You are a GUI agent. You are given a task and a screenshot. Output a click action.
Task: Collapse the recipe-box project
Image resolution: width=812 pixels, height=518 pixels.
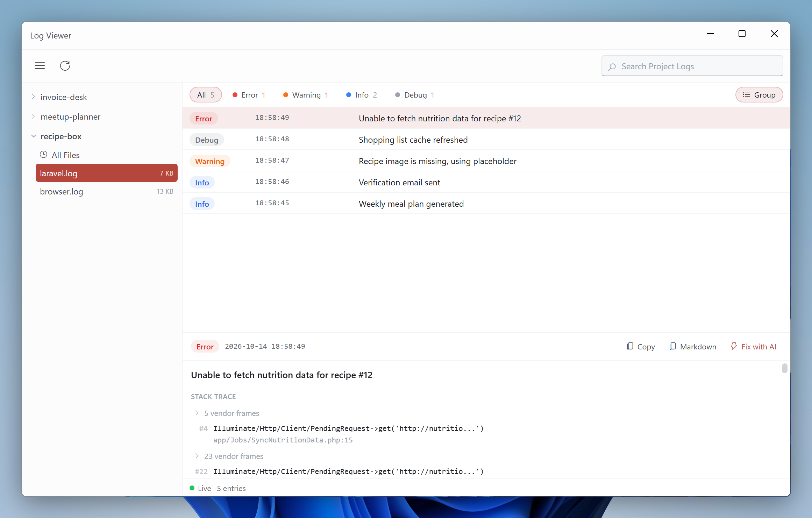click(x=33, y=136)
